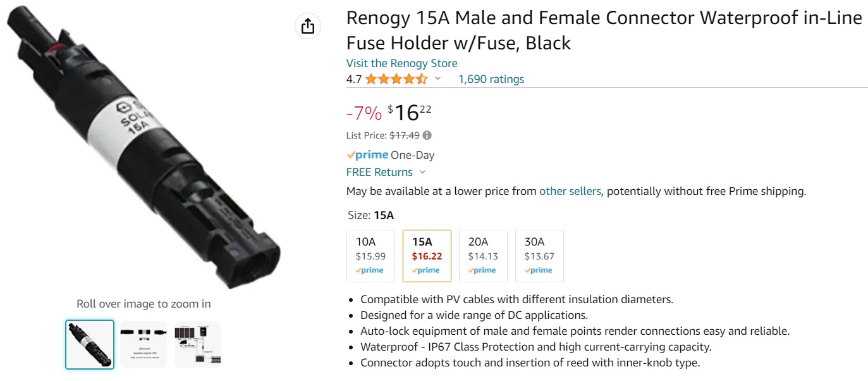
Task: Select the 10A size option
Action: pos(370,255)
